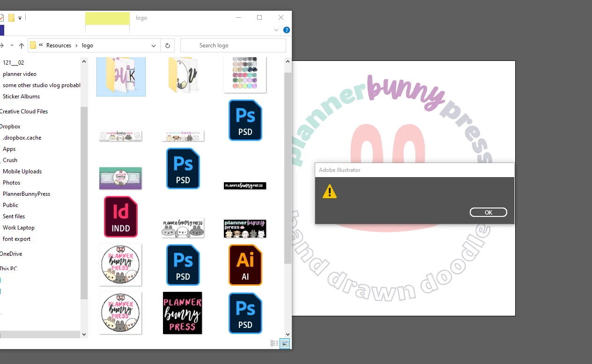Click navigation pane horizontal scrollbar thumb
Viewport: 592px width, 364px height.
tap(40, 334)
